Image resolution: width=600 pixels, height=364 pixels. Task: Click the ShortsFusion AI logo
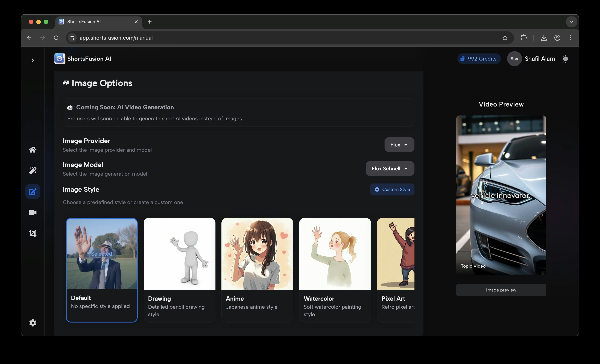coord(60,59)
